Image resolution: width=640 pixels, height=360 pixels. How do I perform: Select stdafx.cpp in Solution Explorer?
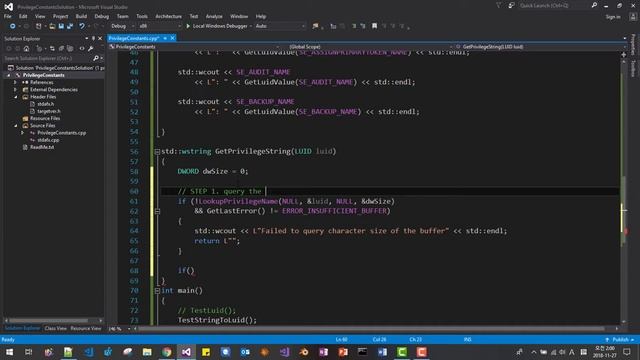tap(48, 140)
